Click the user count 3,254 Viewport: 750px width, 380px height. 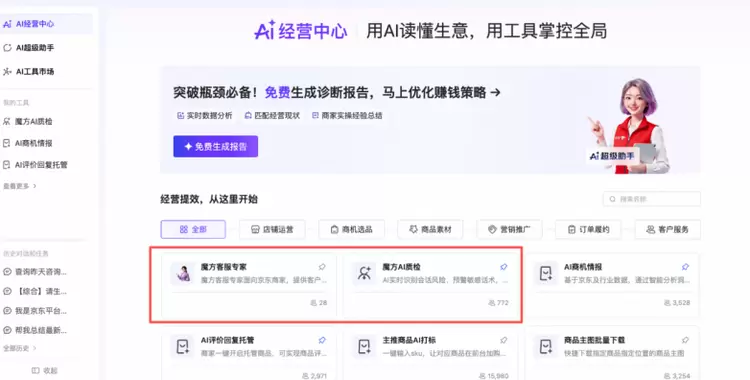(x=681, y=376)
